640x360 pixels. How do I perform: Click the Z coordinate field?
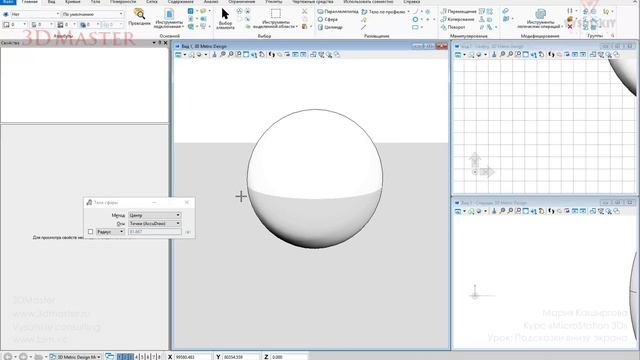pyautogui.click(x=288, y=357)
